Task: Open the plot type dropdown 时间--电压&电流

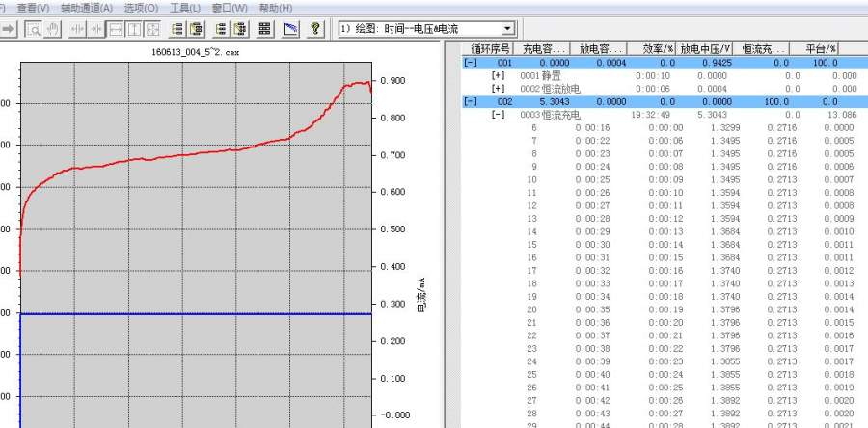Action: click(x=427, y=29)
